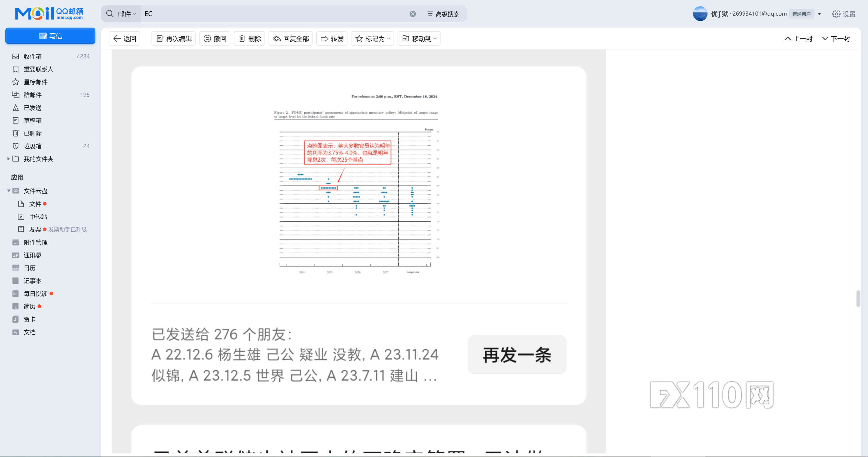The width and height of the screenshot is (868, 457).
Task: Open the 邮件 search scope dropdown
Action: click(127, 14)
